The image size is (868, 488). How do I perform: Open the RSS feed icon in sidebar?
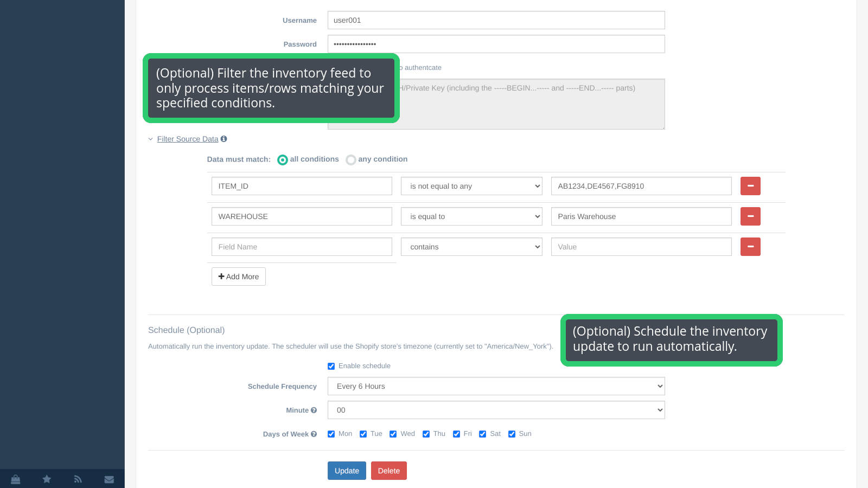[78, 479]
